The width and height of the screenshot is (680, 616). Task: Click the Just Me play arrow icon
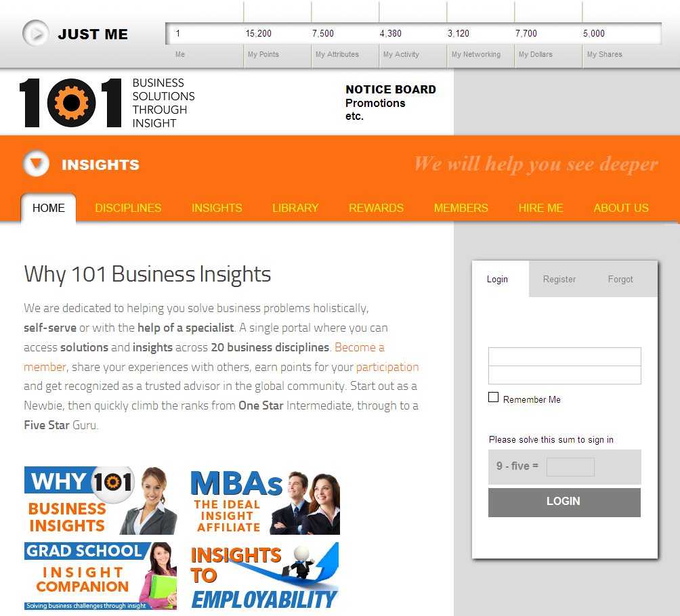click(x=36, y=33)
